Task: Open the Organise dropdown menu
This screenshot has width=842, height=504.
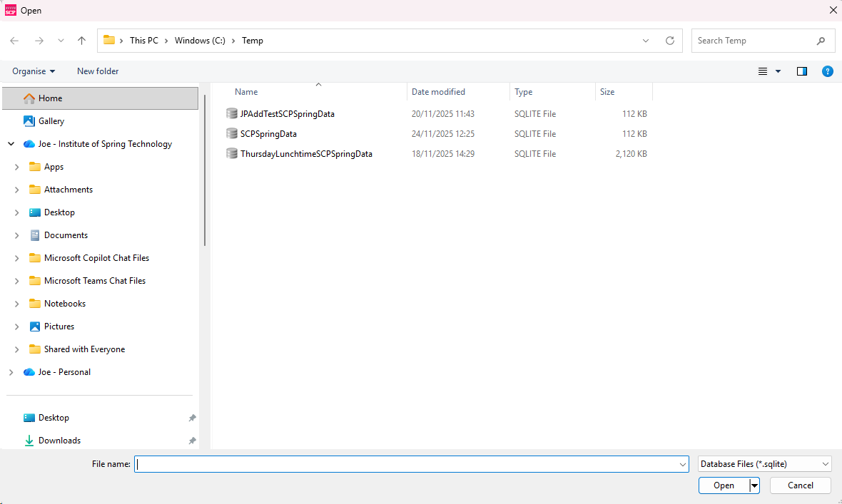Action: tap(34, 71)
